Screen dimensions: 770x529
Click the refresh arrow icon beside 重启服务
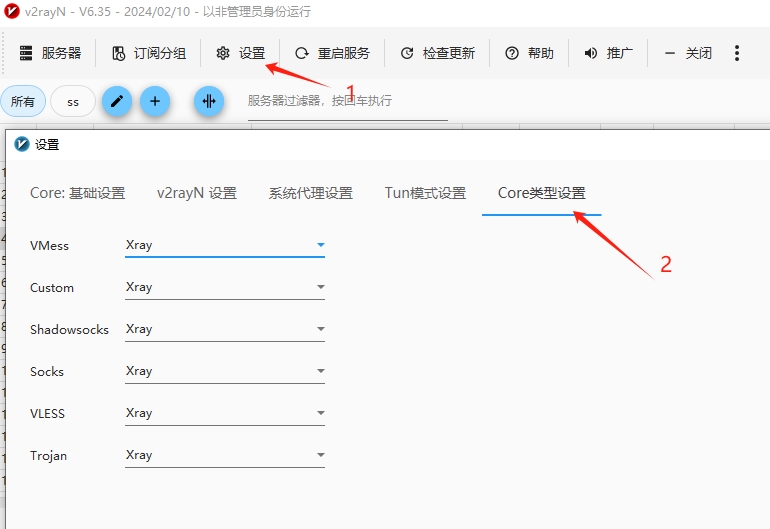302,53
